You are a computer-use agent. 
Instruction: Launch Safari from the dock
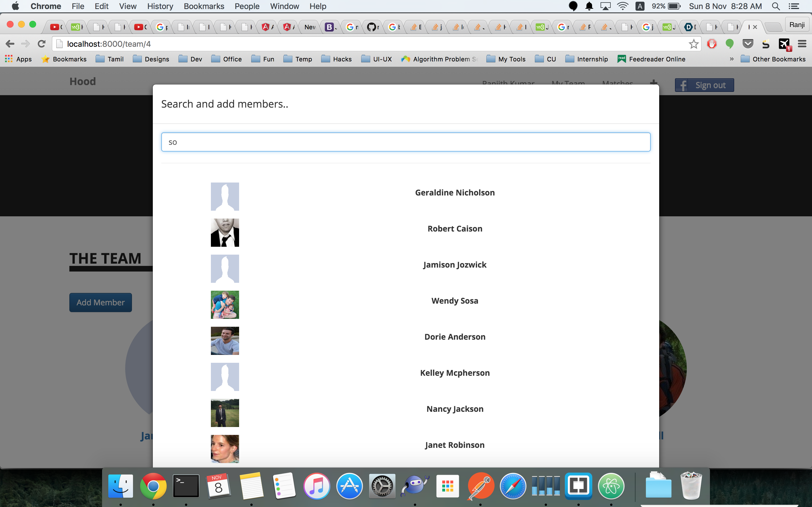coord(513,486)
